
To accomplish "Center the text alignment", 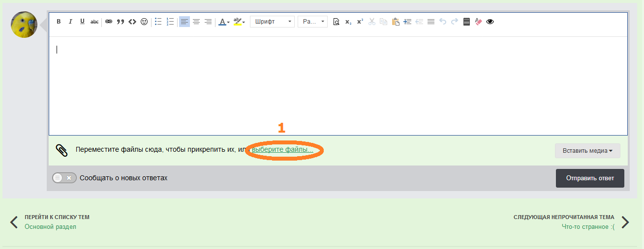I will pyautogui.click(x=196, y=22).
